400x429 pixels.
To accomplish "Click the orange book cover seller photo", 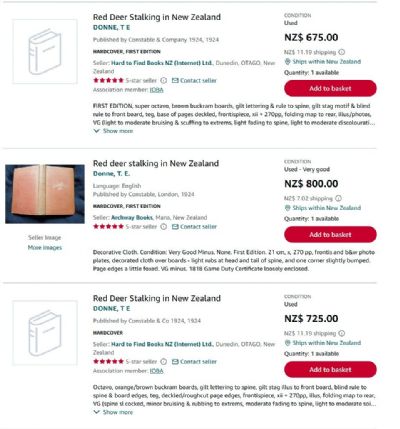I will pyautogui.click(x=45, y=194).
